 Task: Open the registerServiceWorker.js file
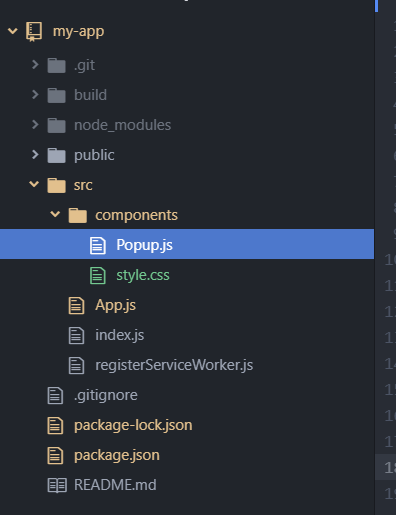click(174, 365)
